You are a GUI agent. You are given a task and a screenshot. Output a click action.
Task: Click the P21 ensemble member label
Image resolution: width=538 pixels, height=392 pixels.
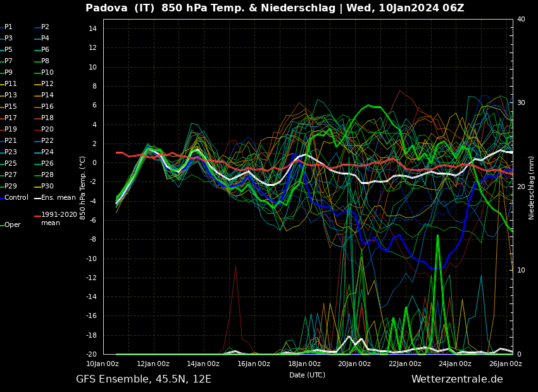click(x=10, y=140)
